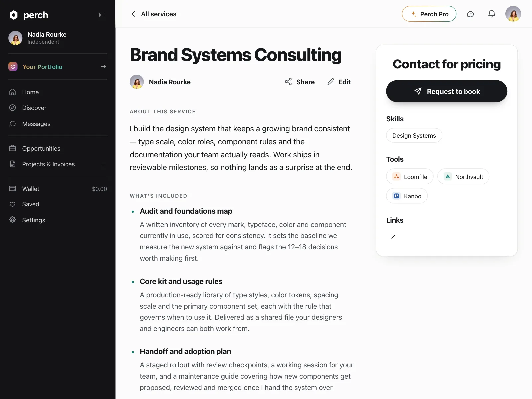Open Saved items label

coord(31,204)
